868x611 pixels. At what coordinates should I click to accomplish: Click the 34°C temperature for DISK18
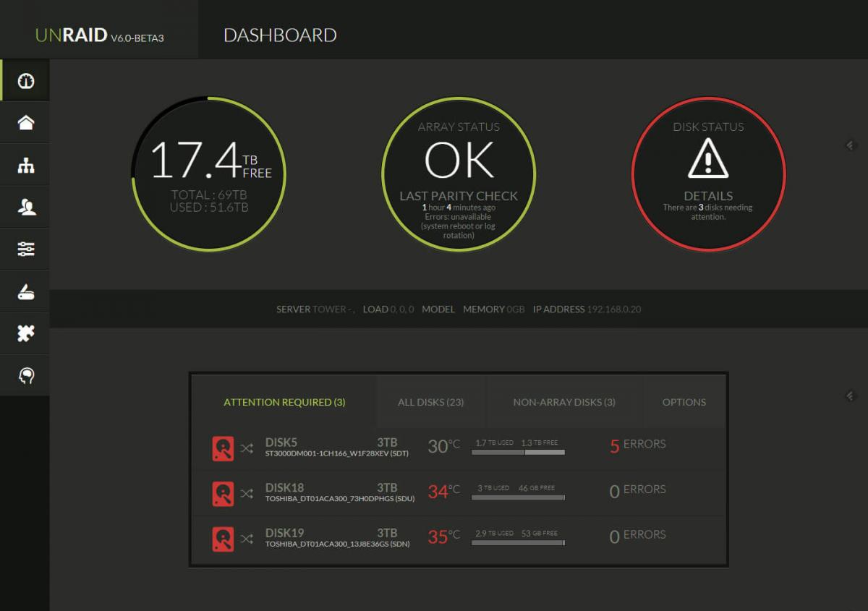pyautogui.click(x=443, y=492)
